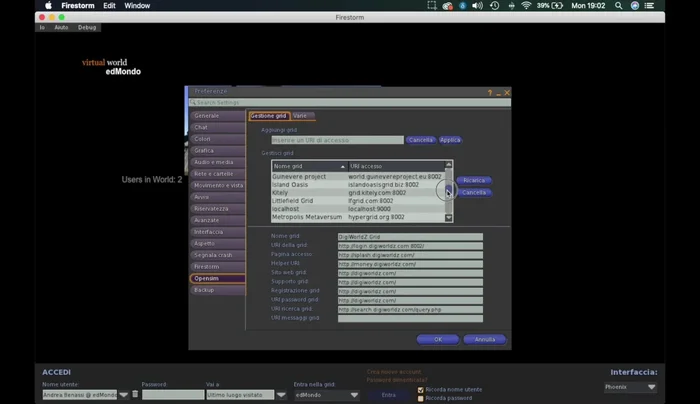The width and height of the screenshot is (700, 404).
Task: Delete saved username with the trash icon
Action: (135, 395)
